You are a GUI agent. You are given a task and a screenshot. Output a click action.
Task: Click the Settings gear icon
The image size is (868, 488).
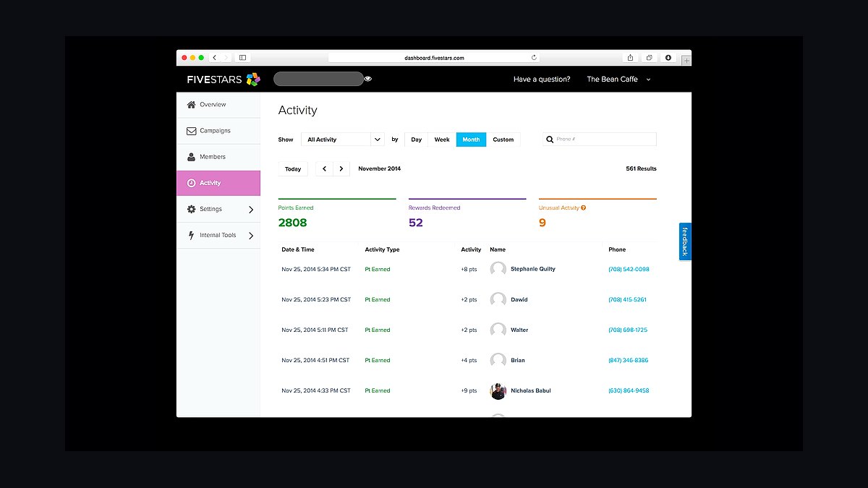pos(191,209)
